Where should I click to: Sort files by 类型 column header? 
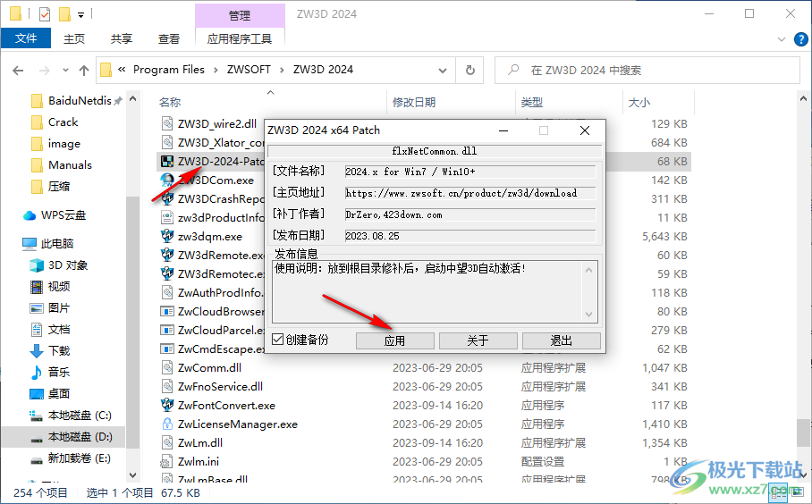tap(532, 103)
